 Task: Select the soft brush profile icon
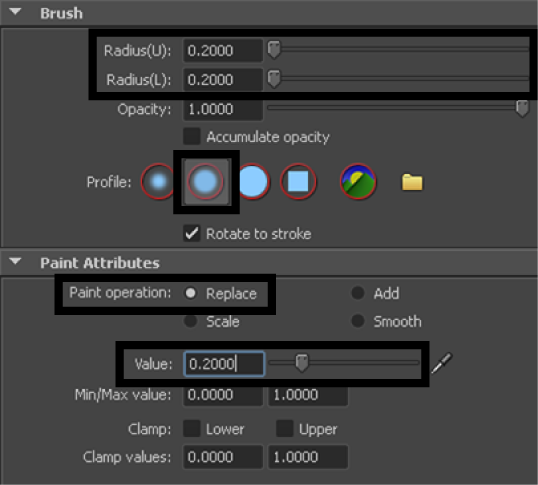click(205, 181)
